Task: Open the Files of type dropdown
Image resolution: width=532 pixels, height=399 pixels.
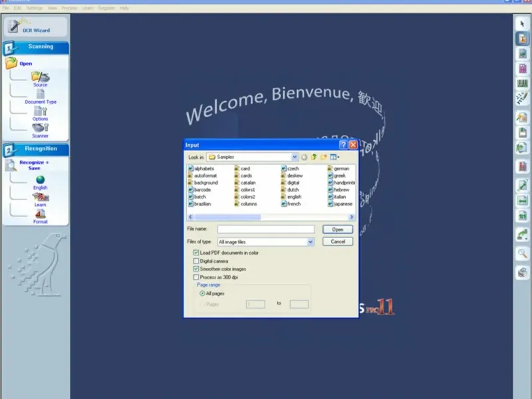Action: tap(310, 242)
